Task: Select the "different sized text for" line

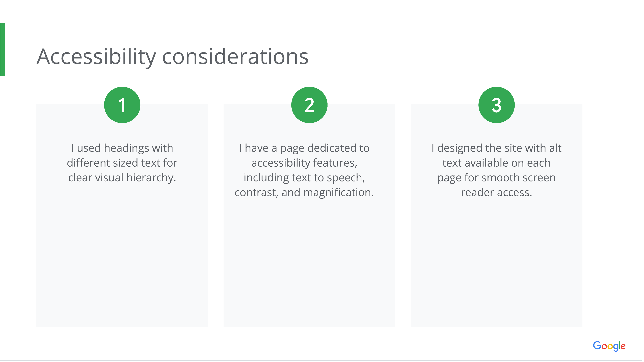Action: coord(122,163)
